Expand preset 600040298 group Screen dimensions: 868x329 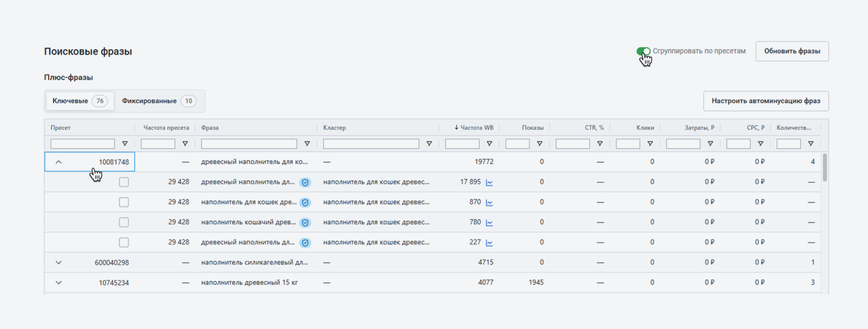pos(59,263)
